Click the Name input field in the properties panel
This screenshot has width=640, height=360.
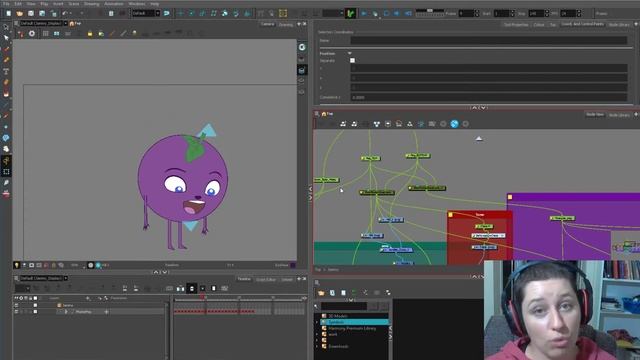click(489, 40)
